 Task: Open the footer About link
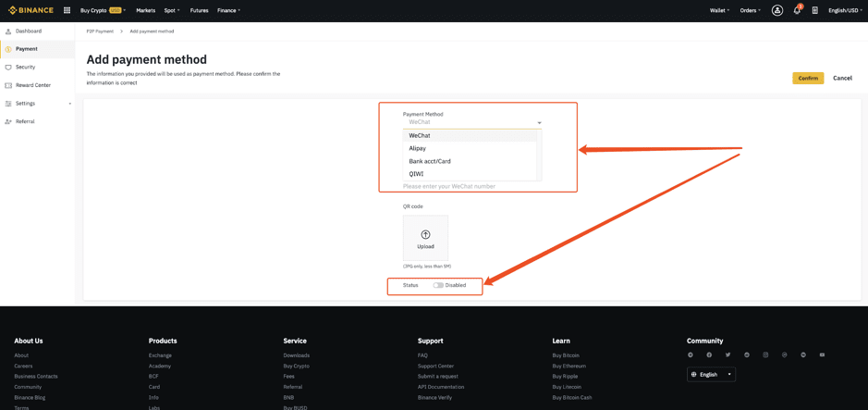[x=21, y=355]
